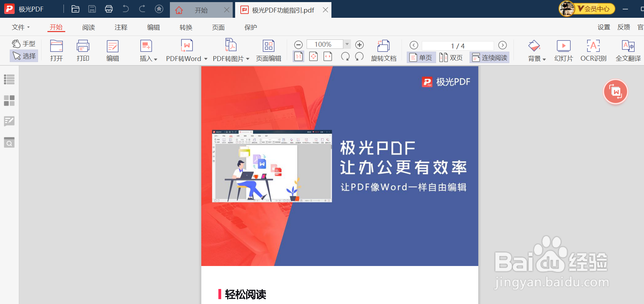Viewport: 644px width, 304px height.
Task: Click the title bar printer icon
Action: tap(109, 9)
